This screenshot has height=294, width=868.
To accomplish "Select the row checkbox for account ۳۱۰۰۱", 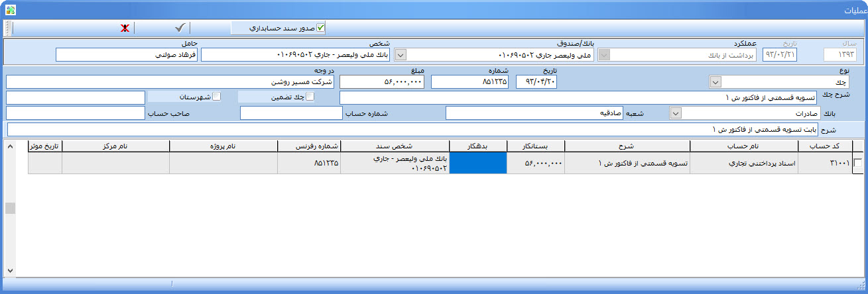I will coord(857,163).
